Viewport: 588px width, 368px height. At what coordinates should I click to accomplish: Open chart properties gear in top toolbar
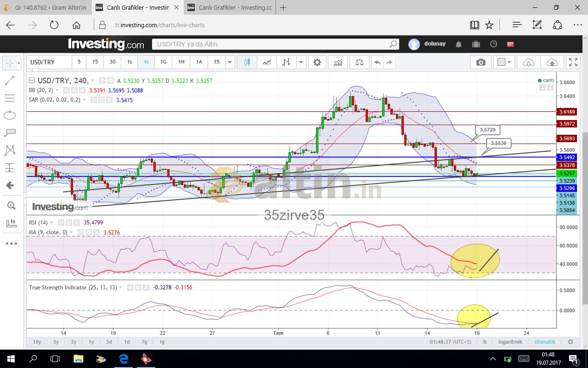(x=317, y=62)
